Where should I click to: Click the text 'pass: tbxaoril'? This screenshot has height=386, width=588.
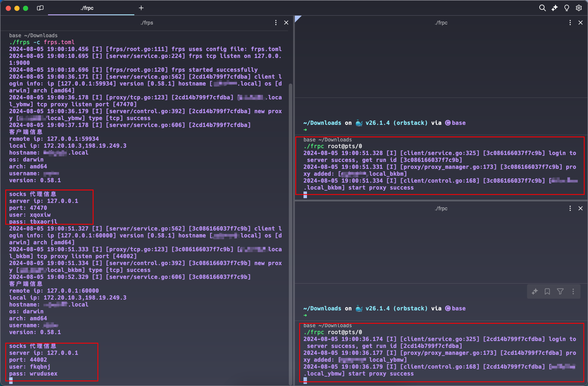click(x=33, y=221)
